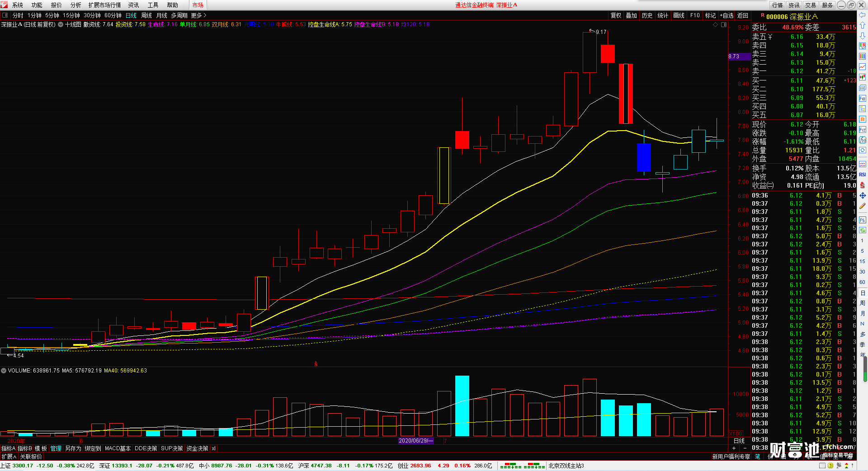Click the 服务 button at top right
Image resolution: width=868 pixels, height=471 pixels.
pos(827,5)
